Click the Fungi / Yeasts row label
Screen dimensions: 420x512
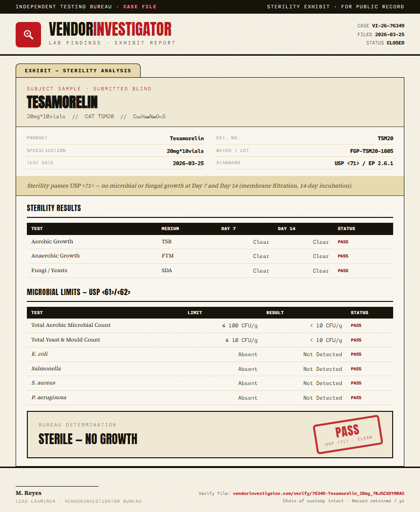coord(49,270)
